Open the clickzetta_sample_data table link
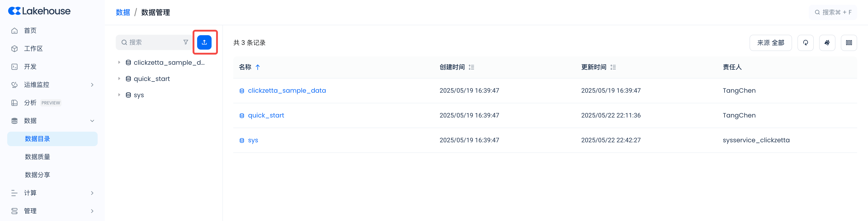Viewport: 868px width, 221px height. coord(287,90)
